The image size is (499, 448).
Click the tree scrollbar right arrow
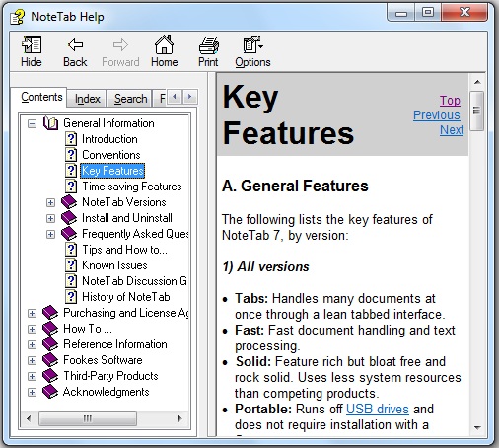coord(179,418)
